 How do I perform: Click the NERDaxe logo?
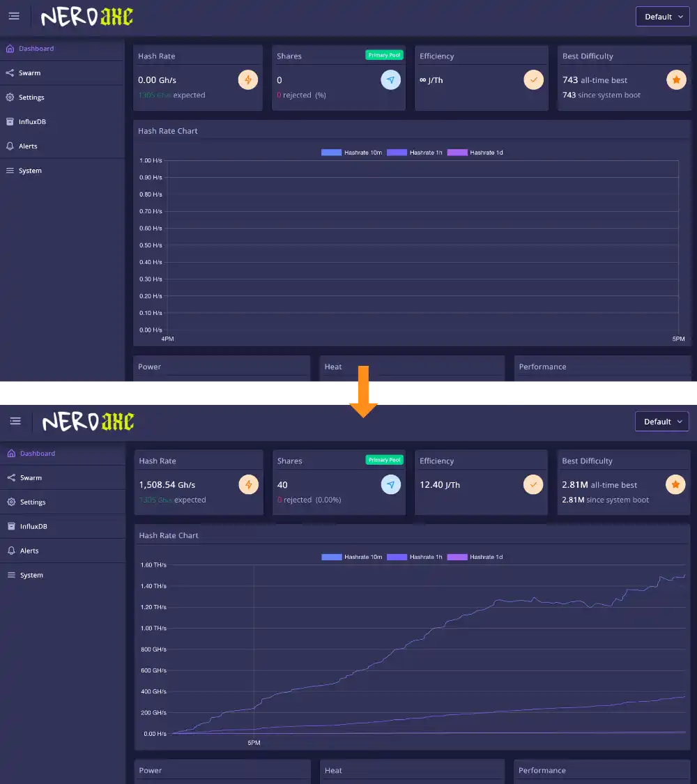85,16
